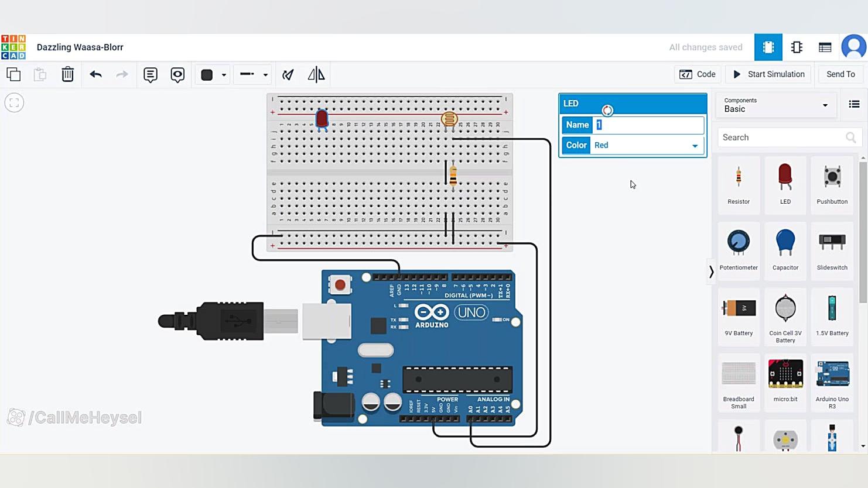
Task: Switch to Schematic view tab
Action: pos(797,47)
